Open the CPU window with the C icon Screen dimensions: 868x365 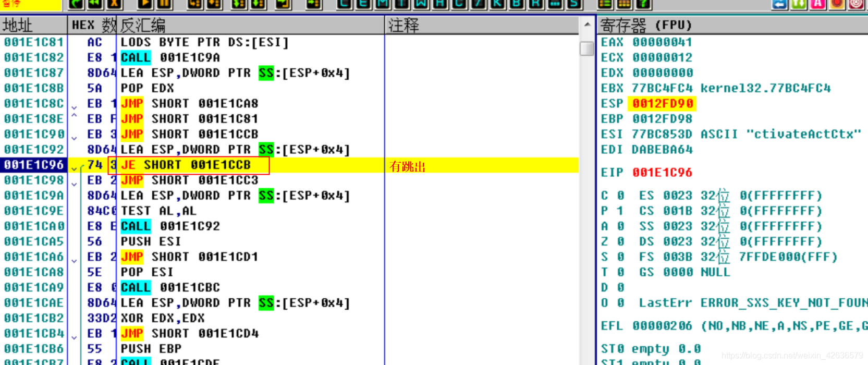click(x=459, y=4)
